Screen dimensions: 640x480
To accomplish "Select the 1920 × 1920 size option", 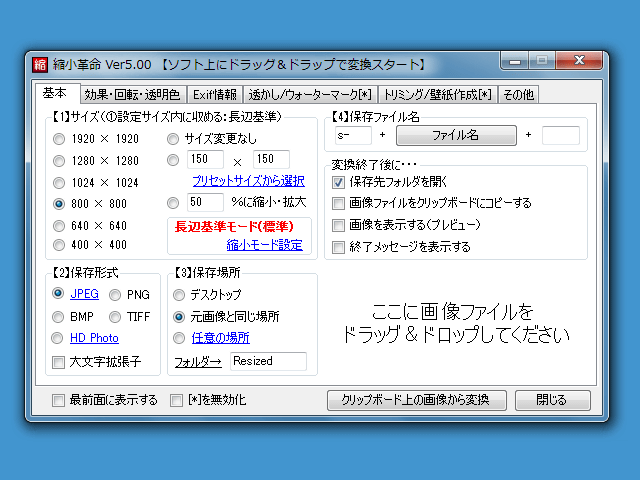I will (59, 139).
